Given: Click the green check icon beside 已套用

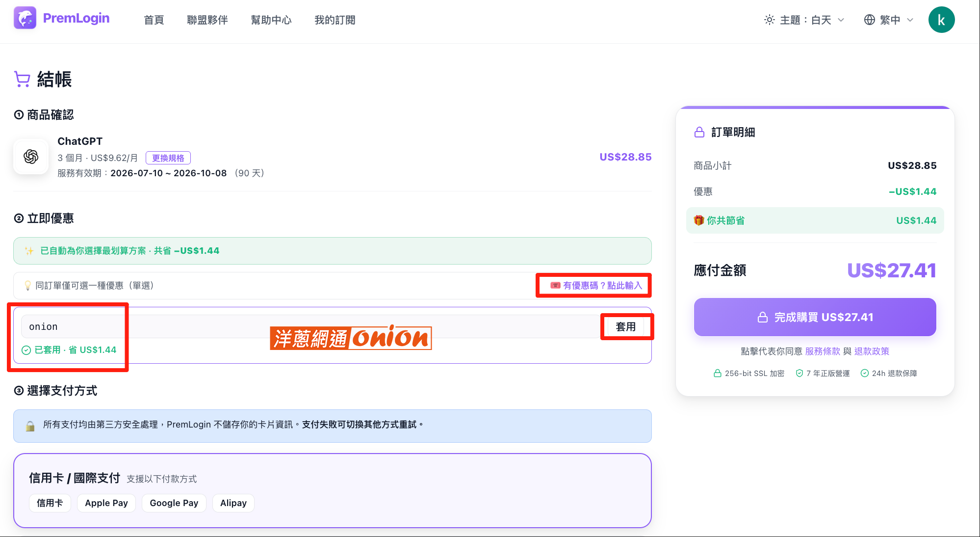Looking at the screenshot, I should click(x=26, y=350).
